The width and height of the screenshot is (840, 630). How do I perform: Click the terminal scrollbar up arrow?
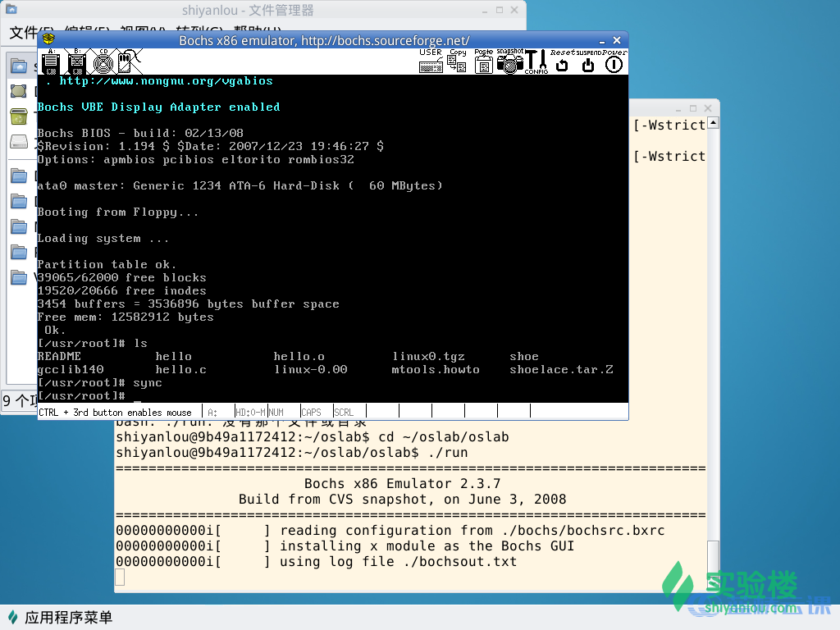coord(712,124)
